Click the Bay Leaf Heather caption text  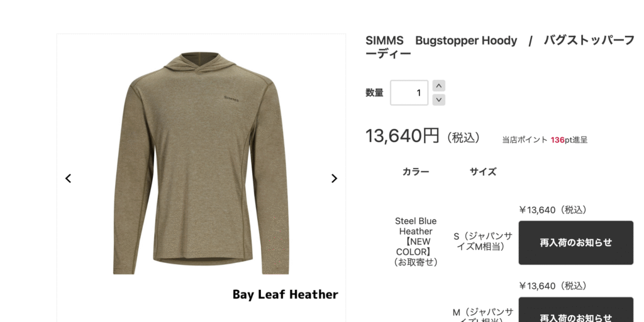(286, 294)
